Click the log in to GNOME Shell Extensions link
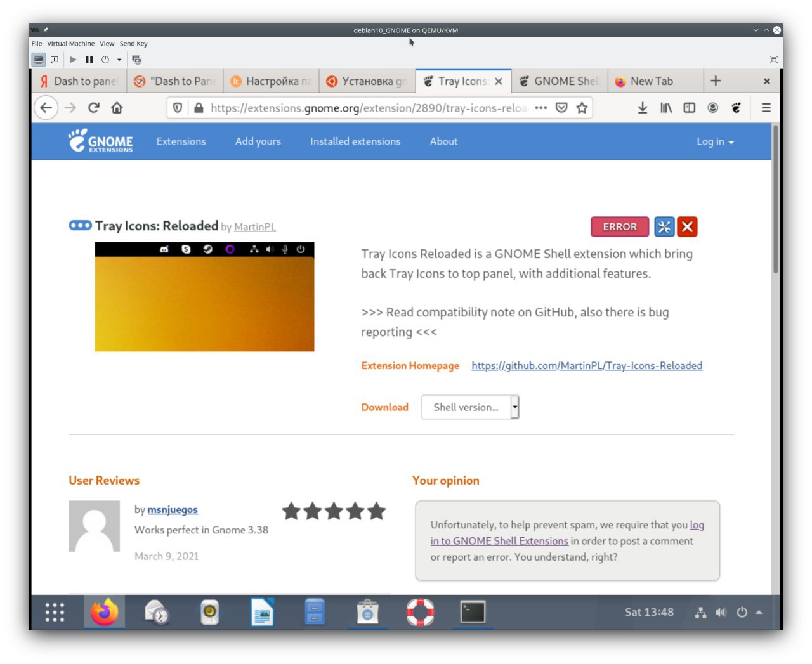The width and height of the screenshot is (812, 664). (567, 533)
